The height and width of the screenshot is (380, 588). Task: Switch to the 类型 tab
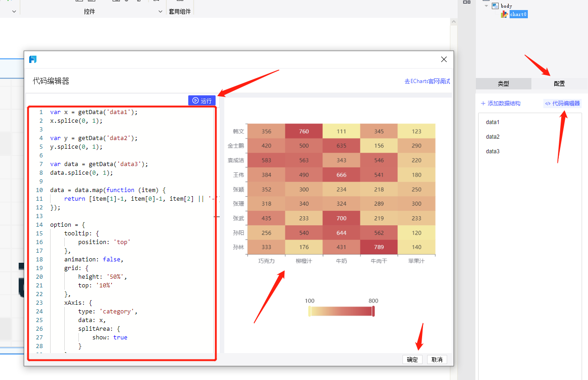click(503, 83)
